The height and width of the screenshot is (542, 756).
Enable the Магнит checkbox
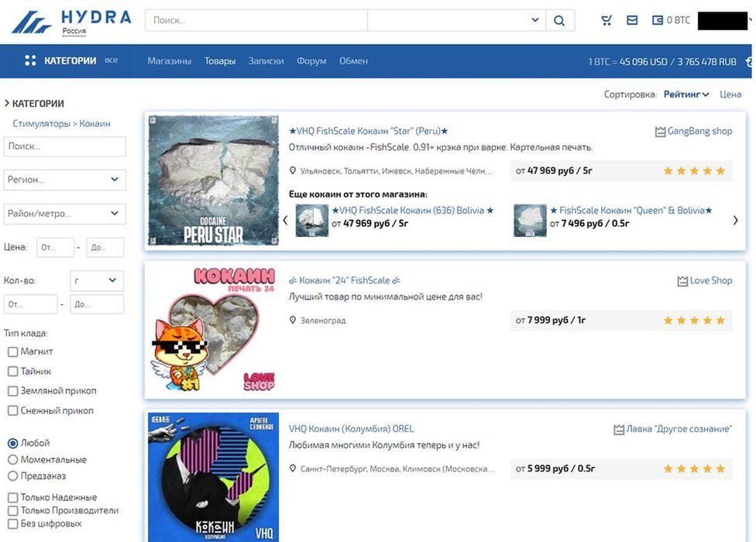13,352
